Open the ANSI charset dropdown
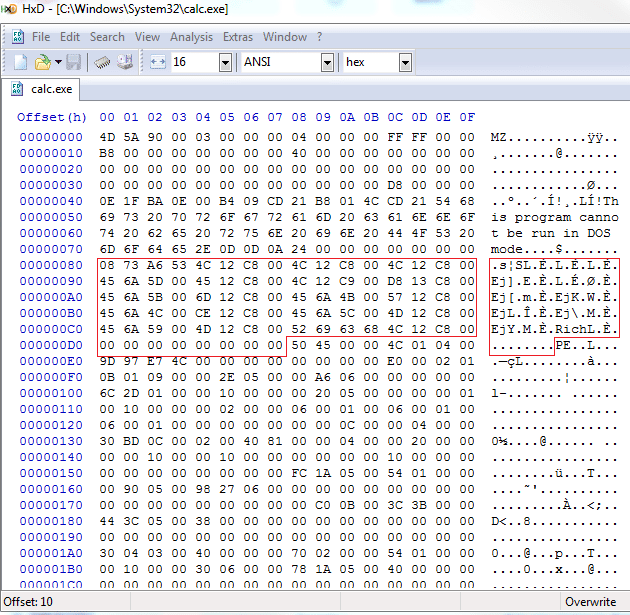 (327, 63)
